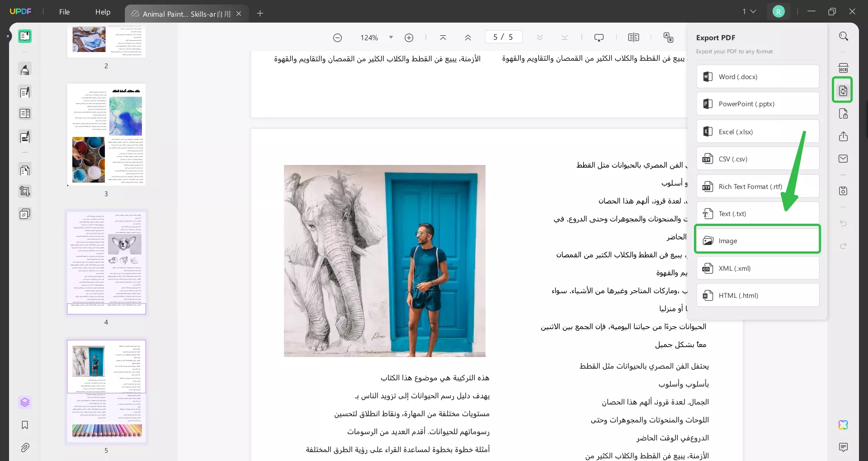Close the Animal Paint Skills tab
Image resolution: width=868 pixels, height=461 pixels.
239,14
